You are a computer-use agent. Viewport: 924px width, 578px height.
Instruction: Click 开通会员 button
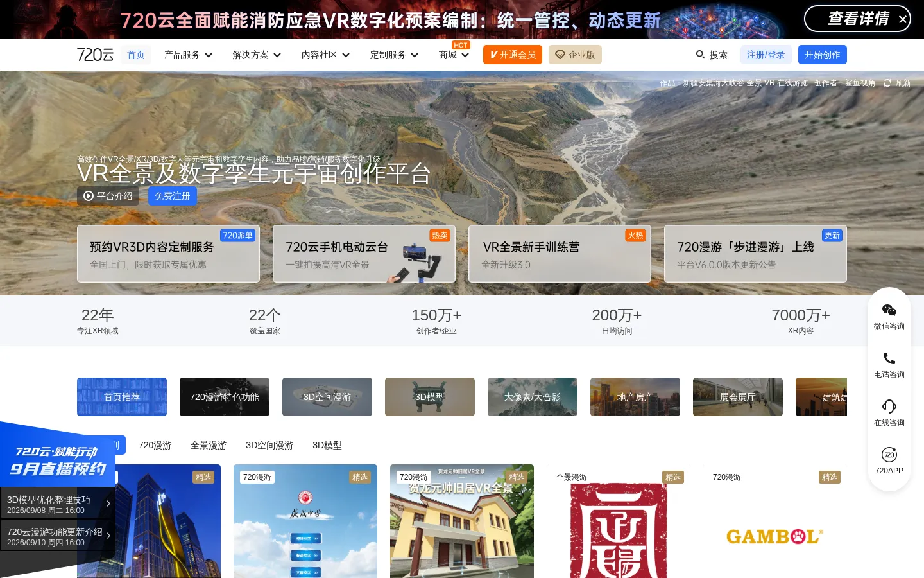point(513,55)
